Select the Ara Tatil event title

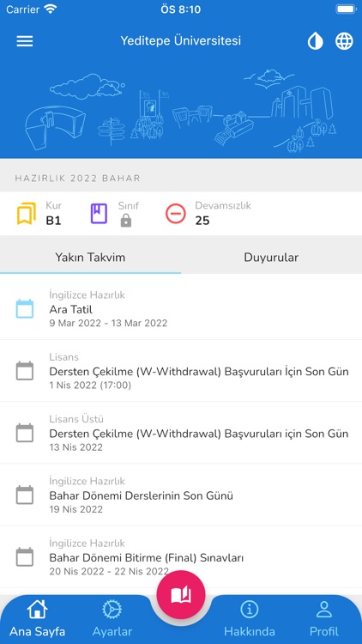click(70, 309)
